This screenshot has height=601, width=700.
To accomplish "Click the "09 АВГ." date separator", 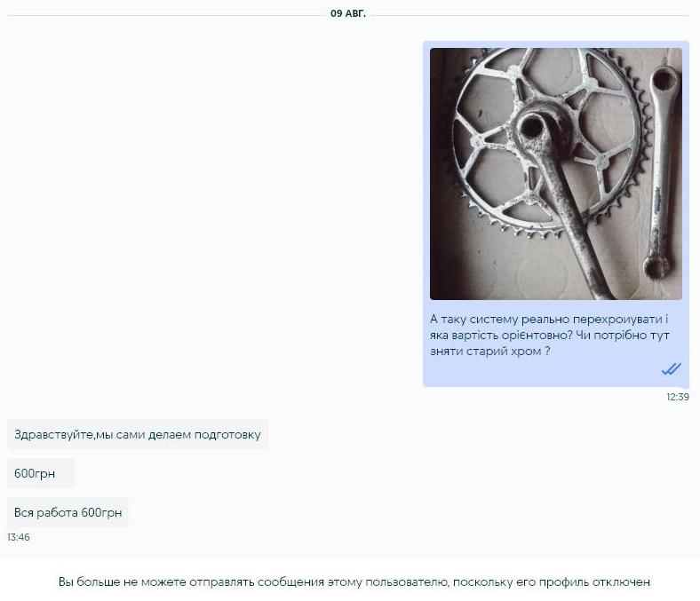I will pyautogui.click(x=347, y=13).
